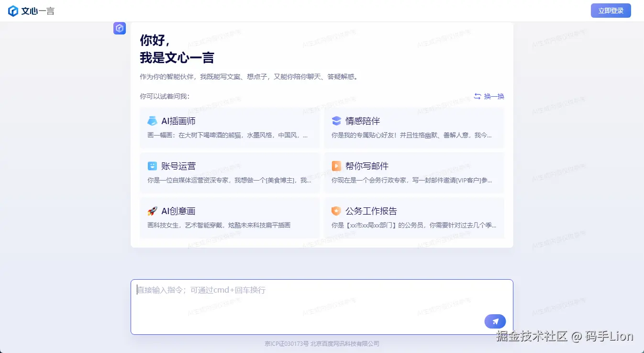Image resolution: width=644 pixels, height=353 pixels.
Task: Click the 公务工作报告 shield icon
Action: (336, 211)
